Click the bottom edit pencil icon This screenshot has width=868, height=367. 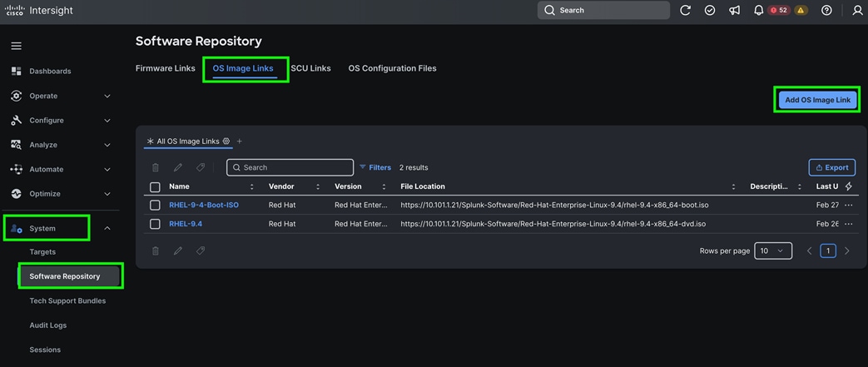click(178, 250)
